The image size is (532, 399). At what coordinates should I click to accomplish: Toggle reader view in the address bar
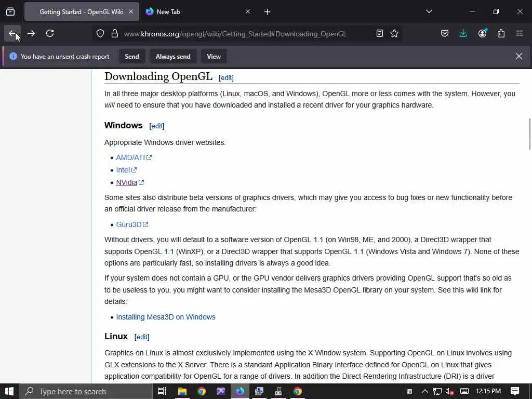[x=380, y=34]
